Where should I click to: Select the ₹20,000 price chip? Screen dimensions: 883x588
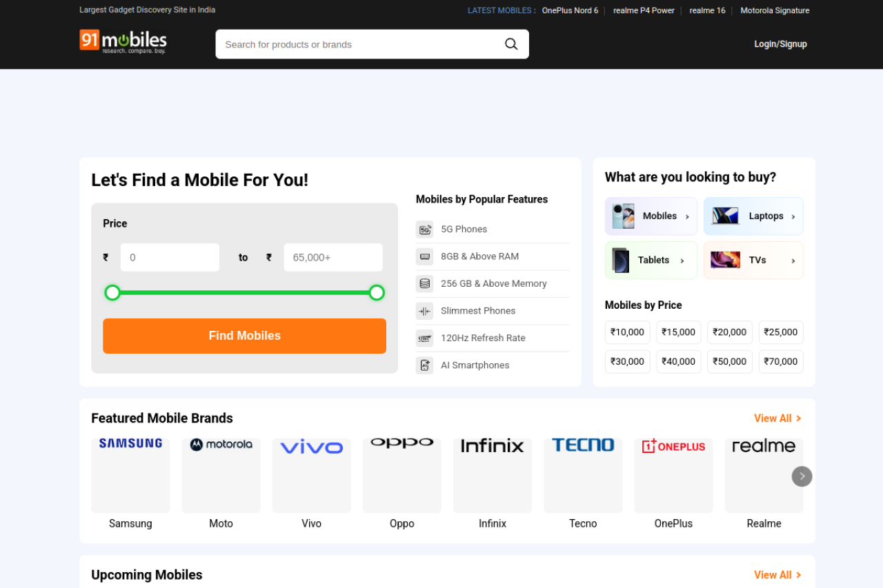[x=730, y=332]
